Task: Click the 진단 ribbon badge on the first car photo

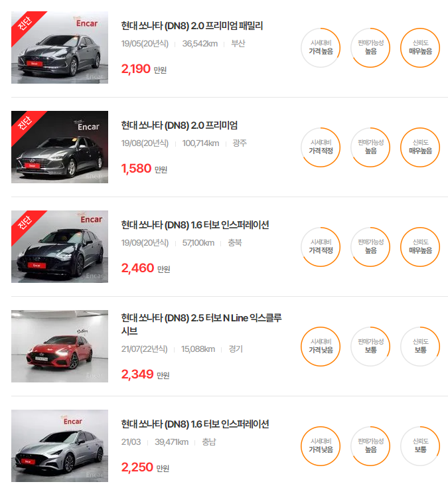Action: [x=25, y=24]
